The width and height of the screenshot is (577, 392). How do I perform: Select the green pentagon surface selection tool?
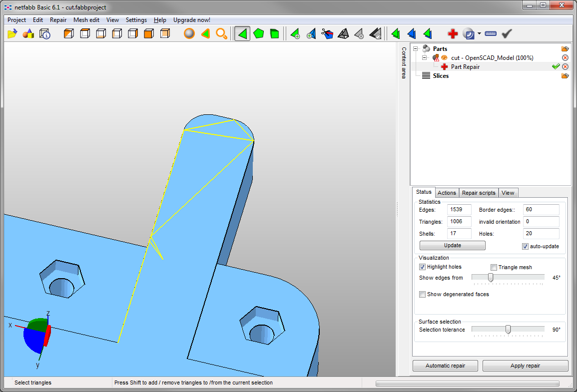click(258, 34)
